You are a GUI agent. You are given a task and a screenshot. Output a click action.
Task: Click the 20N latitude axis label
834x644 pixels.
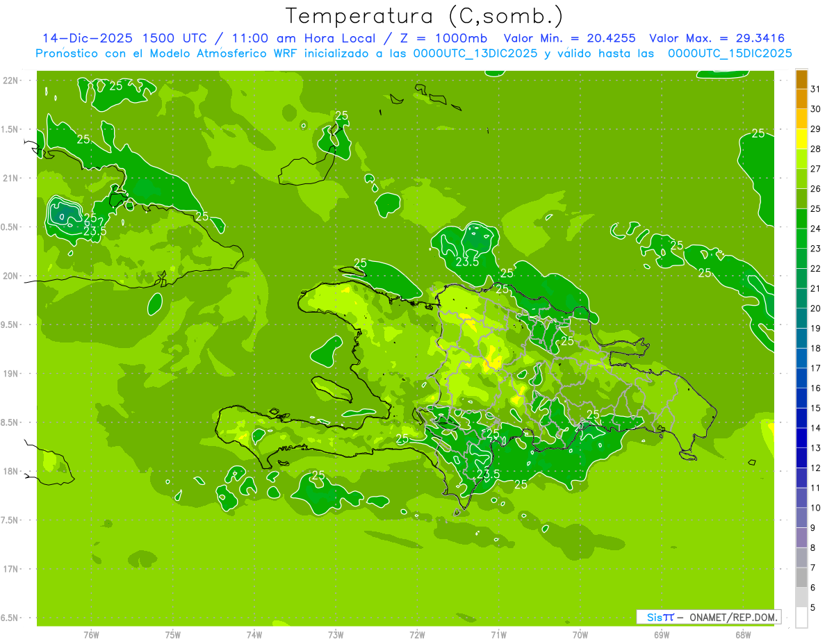(x=11, y=276)
